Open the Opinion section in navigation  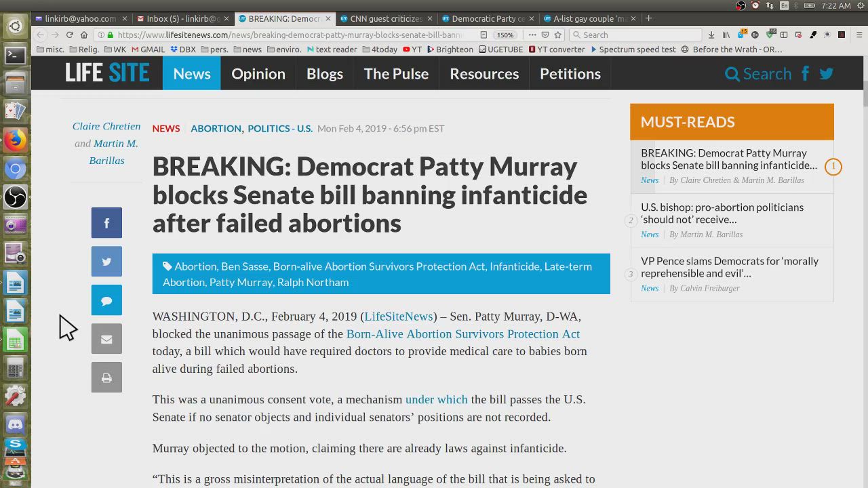point(258,74)
